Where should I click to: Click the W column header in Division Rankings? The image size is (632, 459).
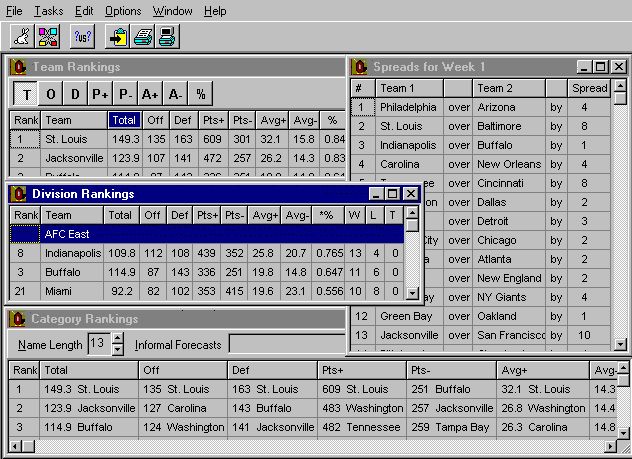click(x=355, y=215)
